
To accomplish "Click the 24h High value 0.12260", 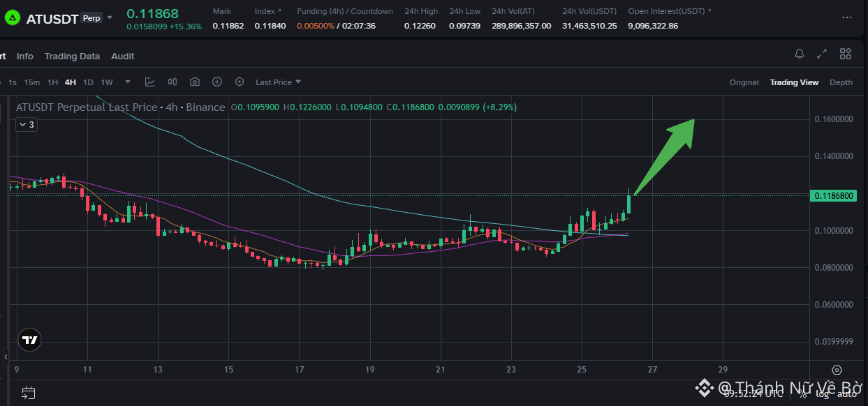I will [x=420, y=26].
